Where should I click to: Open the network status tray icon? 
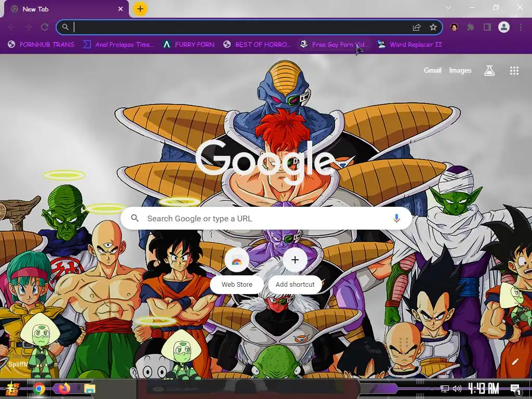coord(445,389)
